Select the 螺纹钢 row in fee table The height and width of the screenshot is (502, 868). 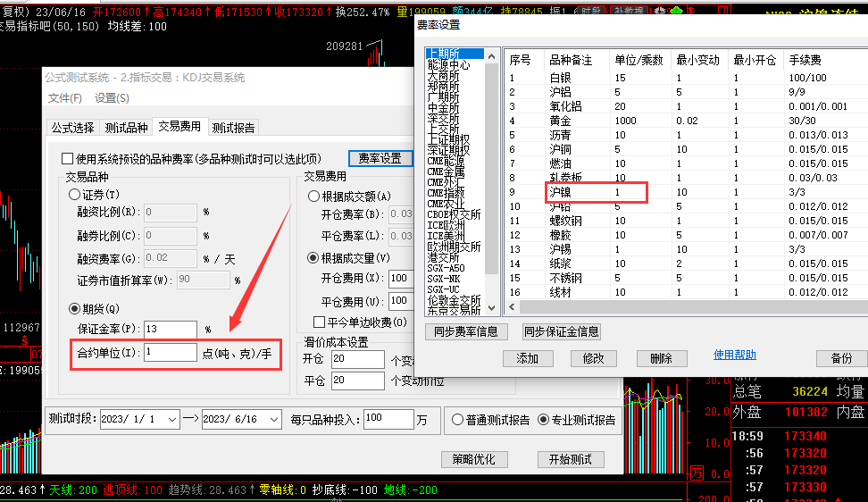[686, 221]
